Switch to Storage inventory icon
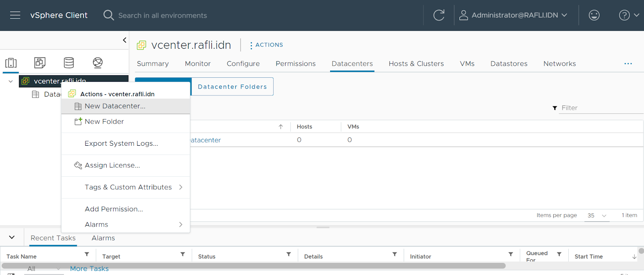The height and width of the screenshot is (275, 644). tap(69, 63)
